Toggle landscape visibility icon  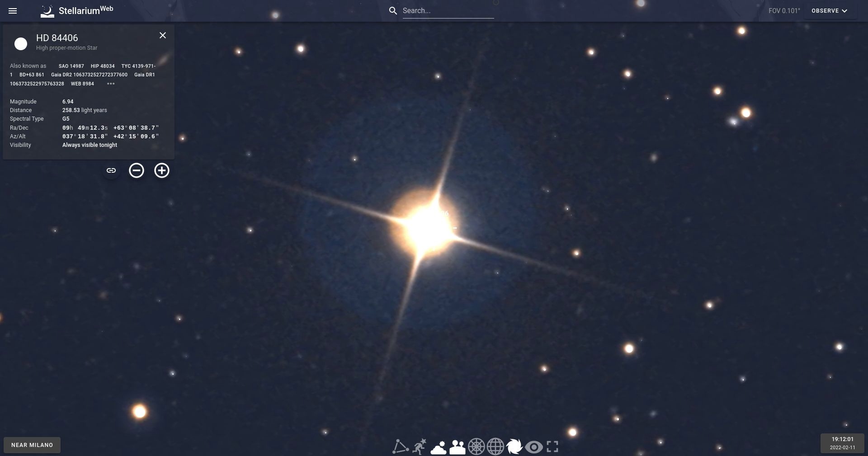click(x=457, y=447)
